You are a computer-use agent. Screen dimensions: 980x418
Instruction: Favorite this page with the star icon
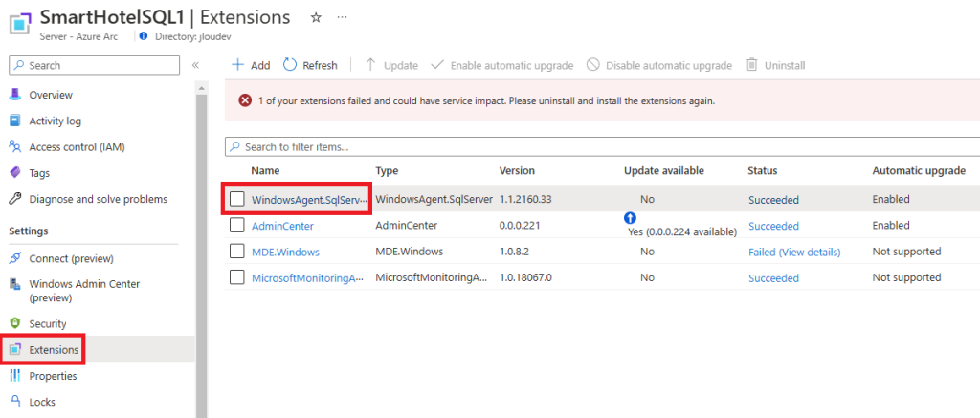316,17
